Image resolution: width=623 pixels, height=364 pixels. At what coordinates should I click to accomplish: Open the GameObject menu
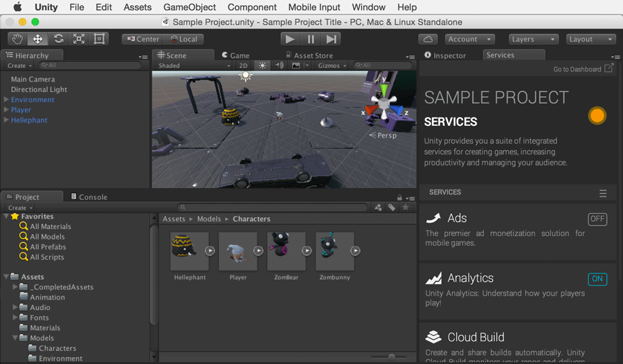(188, 7)
